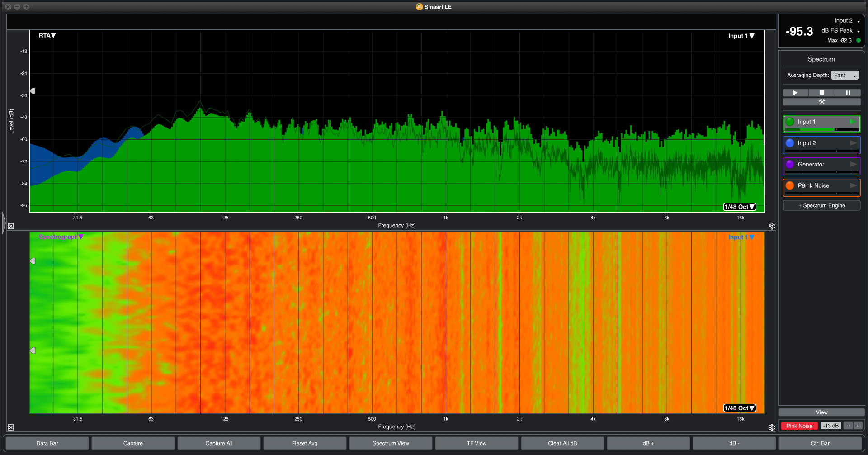This screenshot has height=455, width=868.
Task: Toggle the Ctrl Bar button
Action: click(820, 443)
